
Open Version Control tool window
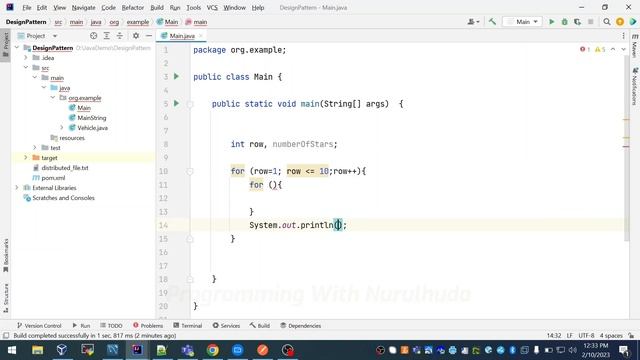pyautogui.click(x=39, y=325)
